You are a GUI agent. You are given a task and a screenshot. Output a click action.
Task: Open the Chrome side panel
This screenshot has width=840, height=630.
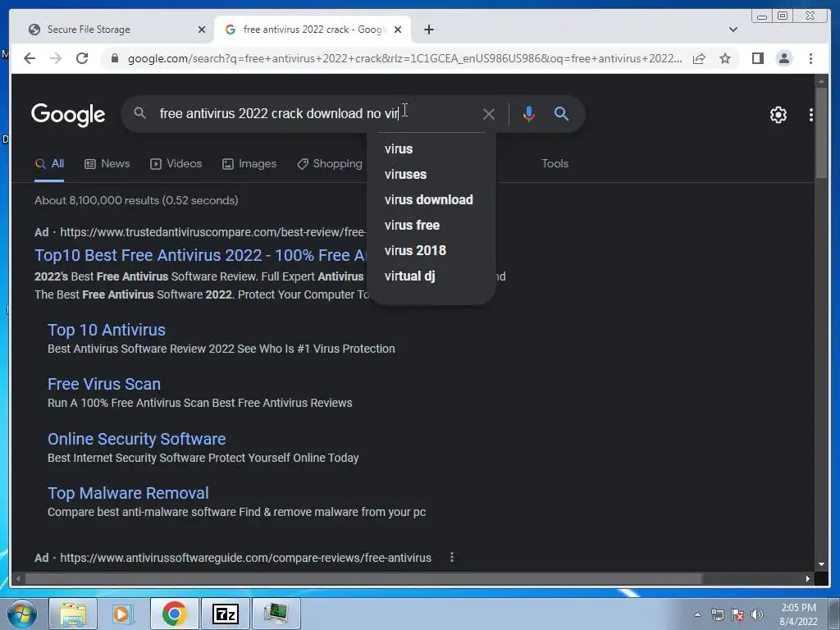[757, 58]
